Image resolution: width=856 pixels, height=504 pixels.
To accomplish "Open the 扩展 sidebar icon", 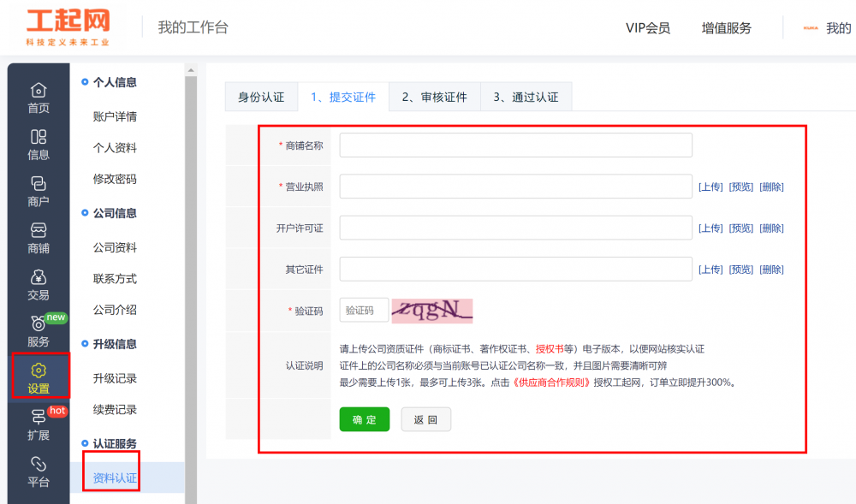I will (x=39, y=425).
